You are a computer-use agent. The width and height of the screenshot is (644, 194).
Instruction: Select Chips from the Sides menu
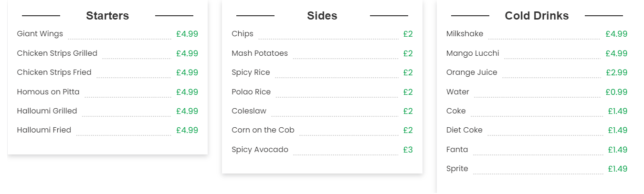tap(243, 34)
